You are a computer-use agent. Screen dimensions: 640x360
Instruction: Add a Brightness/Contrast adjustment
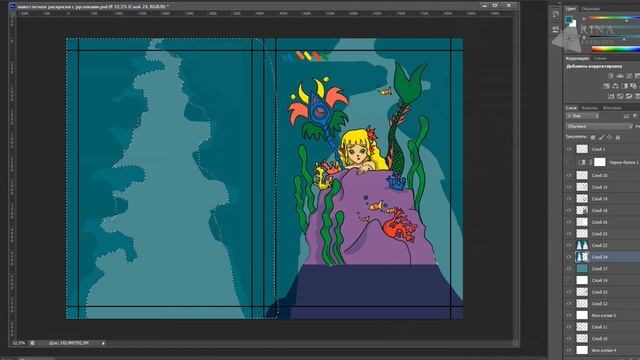point(611,76)
